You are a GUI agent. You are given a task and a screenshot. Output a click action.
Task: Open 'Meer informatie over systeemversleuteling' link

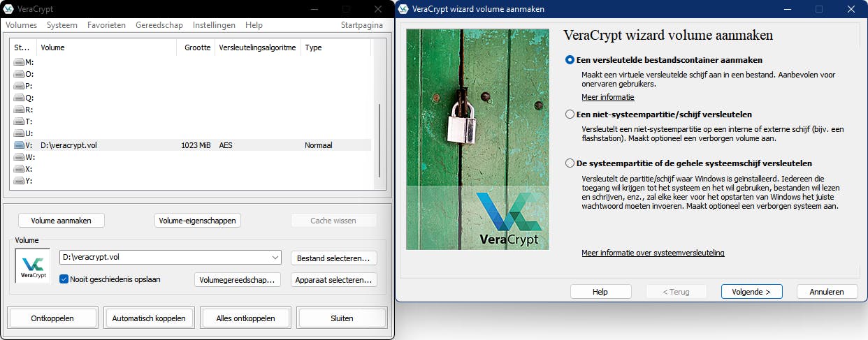pos(653,253)
